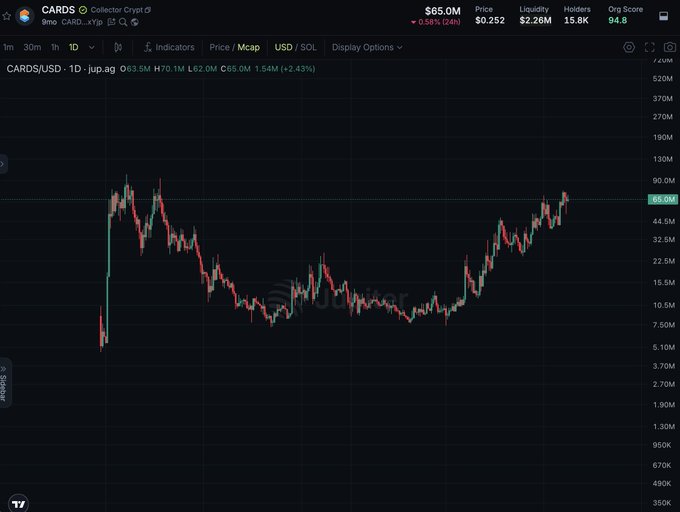Image resolution: width=680 pixels, height=512 pixels.
Task: Set chart currency to SOL
Action: coord(308,47)
